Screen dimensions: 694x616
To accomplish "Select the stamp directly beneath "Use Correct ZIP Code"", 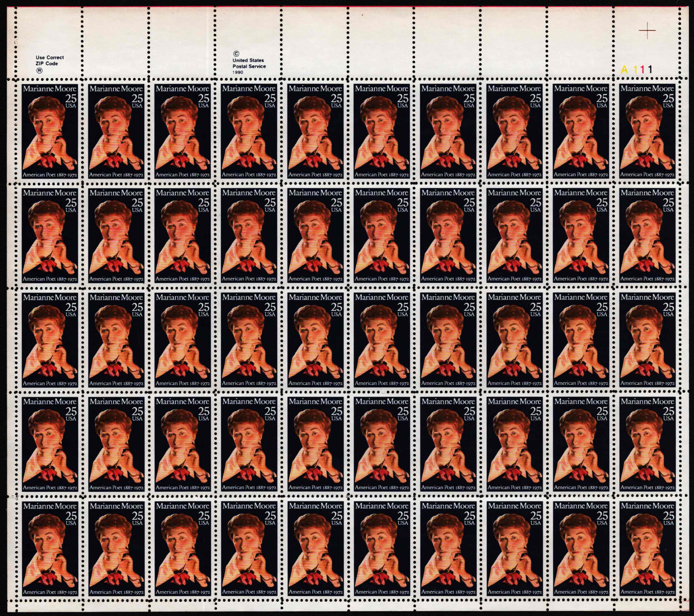I will pos(50,131).
